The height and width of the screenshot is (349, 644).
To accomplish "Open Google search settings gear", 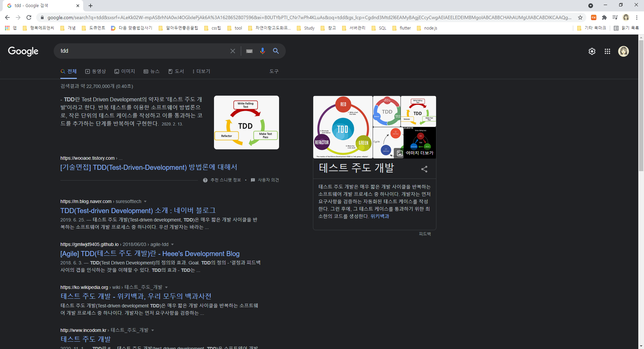I will pos(592,51).
